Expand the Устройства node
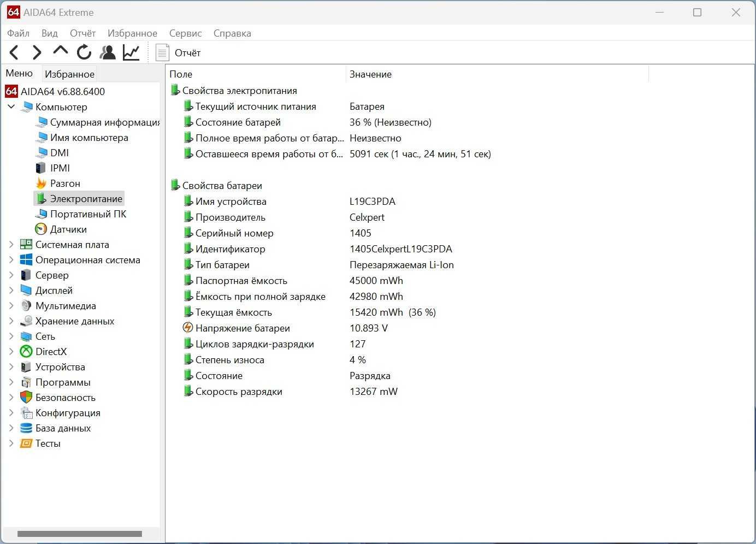756x544 pixels. pyautogui.click(x=11, y=366)
